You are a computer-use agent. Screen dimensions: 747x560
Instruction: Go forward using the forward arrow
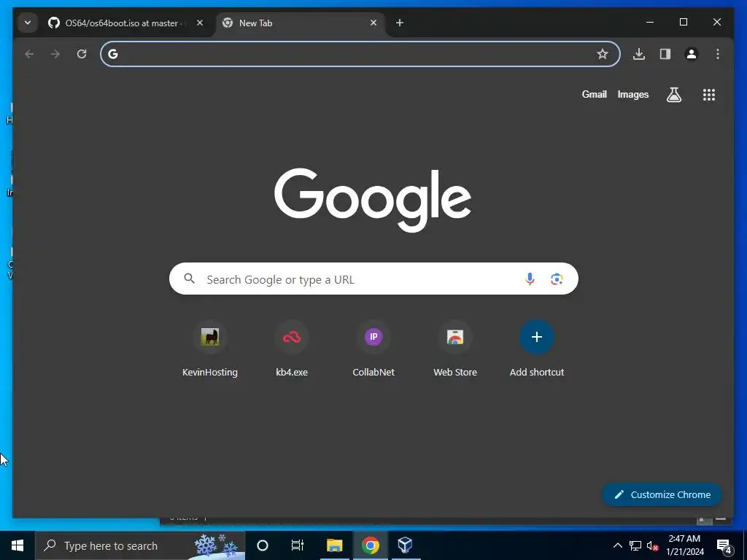coord(55,54)
